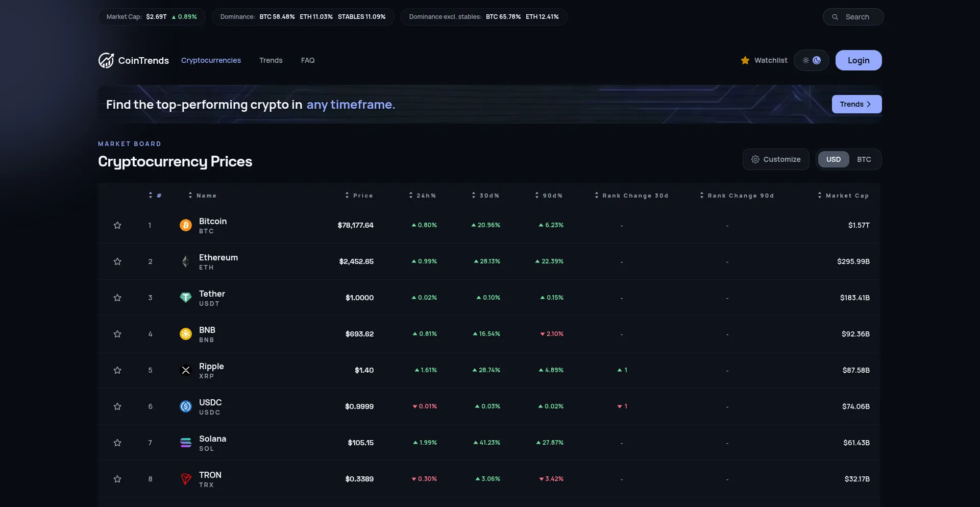Screen dimensions: 980x507
Task: Click BNB 90d change 2.10%
Action: 552,334
